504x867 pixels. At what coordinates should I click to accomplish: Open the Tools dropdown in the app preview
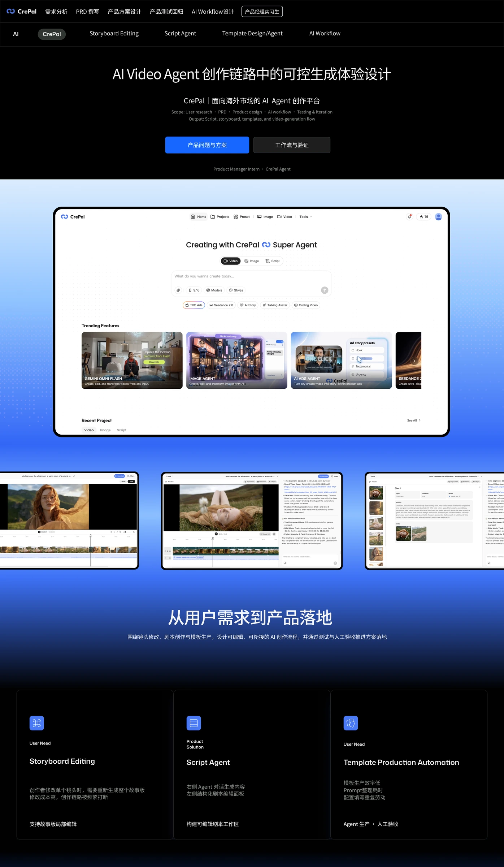305,217
